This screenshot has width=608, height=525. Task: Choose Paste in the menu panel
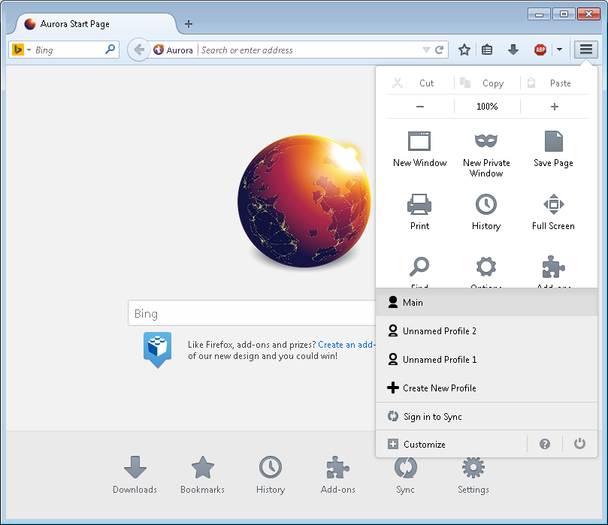pos(554,83)
